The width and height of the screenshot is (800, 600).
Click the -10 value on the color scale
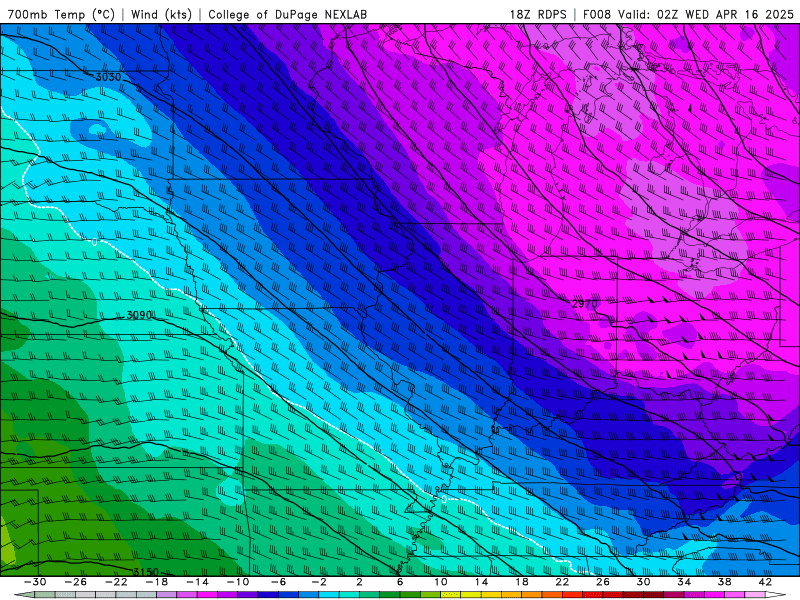pos(238,582)
